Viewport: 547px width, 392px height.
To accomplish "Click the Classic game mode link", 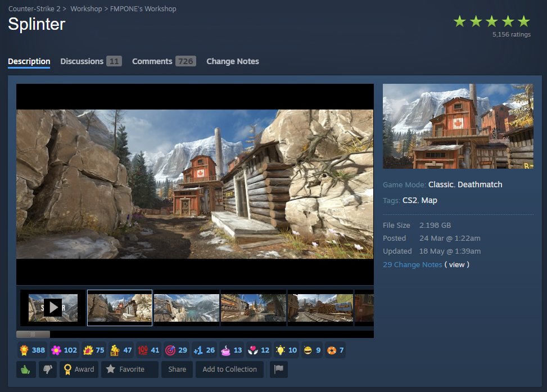I will 441,184.
